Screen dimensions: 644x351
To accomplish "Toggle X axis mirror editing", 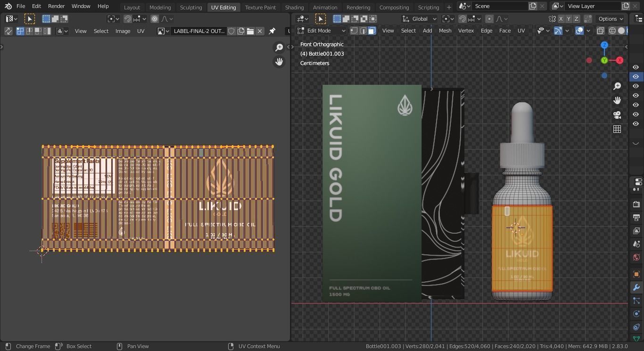I will click(561, 19).
